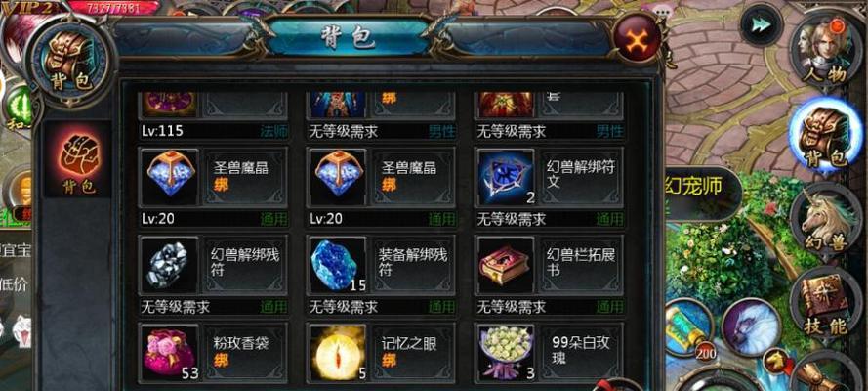Image resolution: width=868 pixels, height=391 pixels.
Task: Click the 幻宠师 NPC name label
Action: tap(692, 187)
